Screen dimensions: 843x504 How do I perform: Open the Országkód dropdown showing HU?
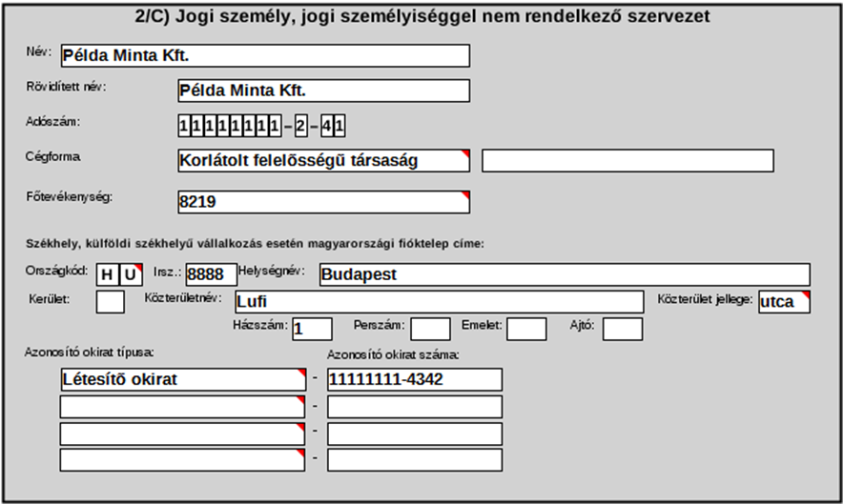[119, 274]
